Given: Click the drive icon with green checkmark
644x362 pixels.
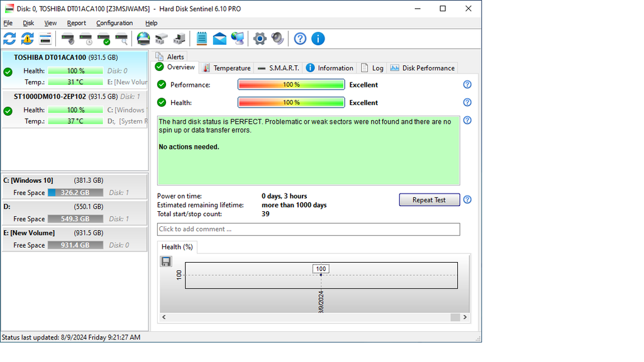Looking at the screenshot, I should [x=104, y=39].
